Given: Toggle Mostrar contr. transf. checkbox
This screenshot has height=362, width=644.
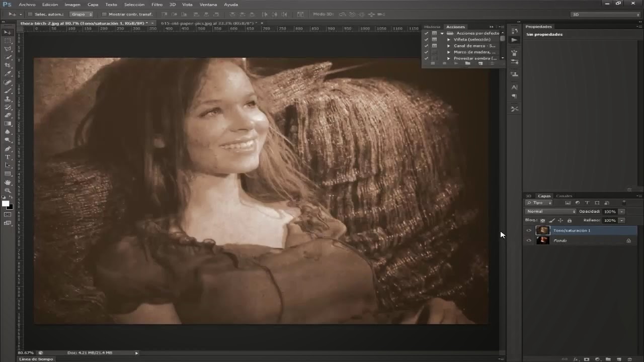Looking at the screenshot, I should [x=104, y=15].
